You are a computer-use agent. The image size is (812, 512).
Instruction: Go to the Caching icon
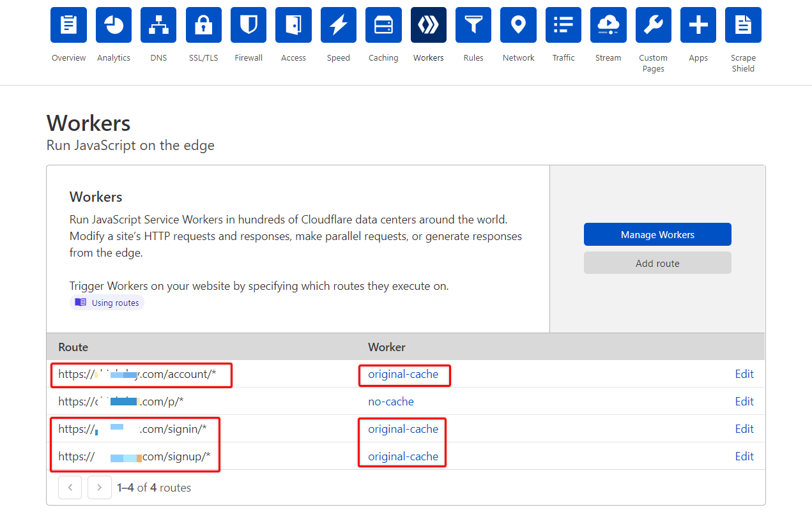[383, 25]
